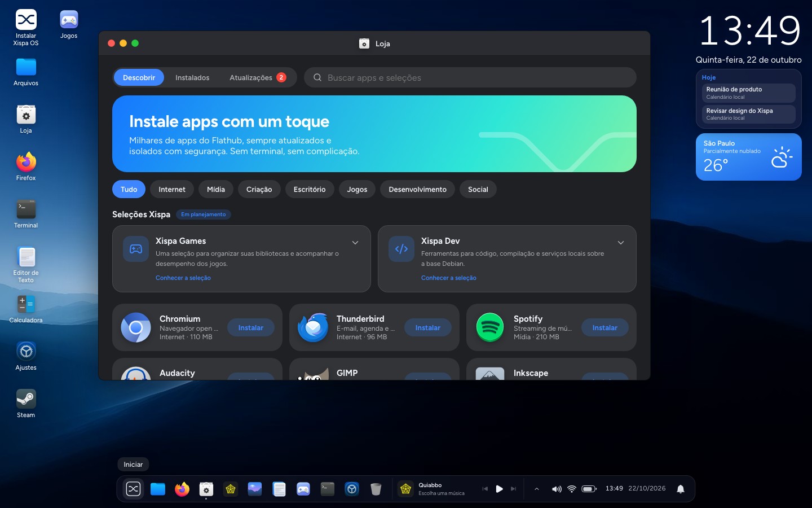
Task: Launch Terminal from the desktop
Action: pos(26,213)
